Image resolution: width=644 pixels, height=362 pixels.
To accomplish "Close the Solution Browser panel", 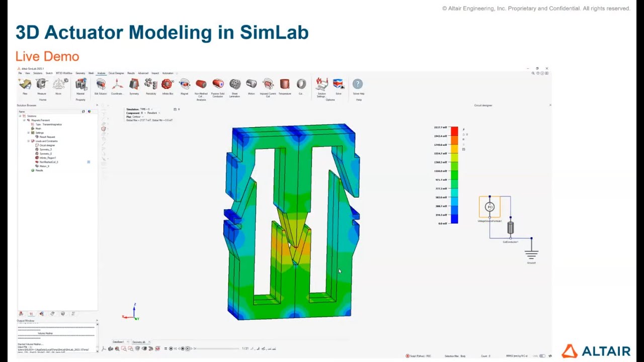I will (x=97, y=105).
